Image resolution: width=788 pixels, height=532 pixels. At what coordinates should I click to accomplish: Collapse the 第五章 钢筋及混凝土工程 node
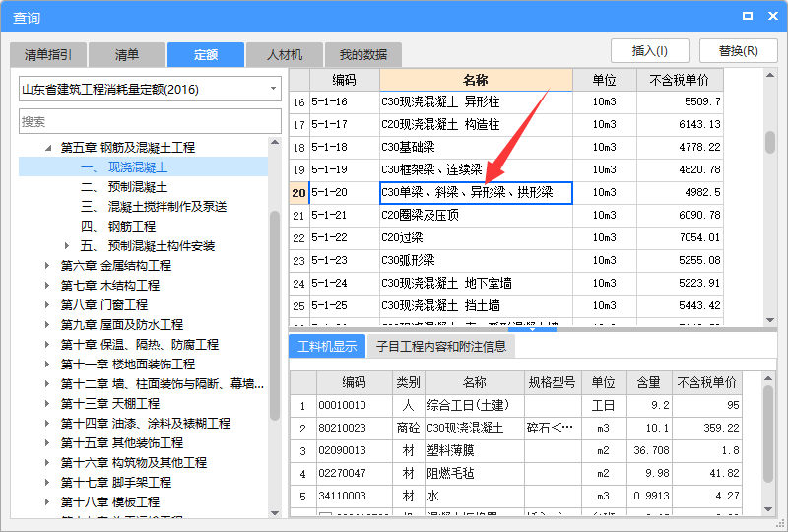click(x=48, y=148)
